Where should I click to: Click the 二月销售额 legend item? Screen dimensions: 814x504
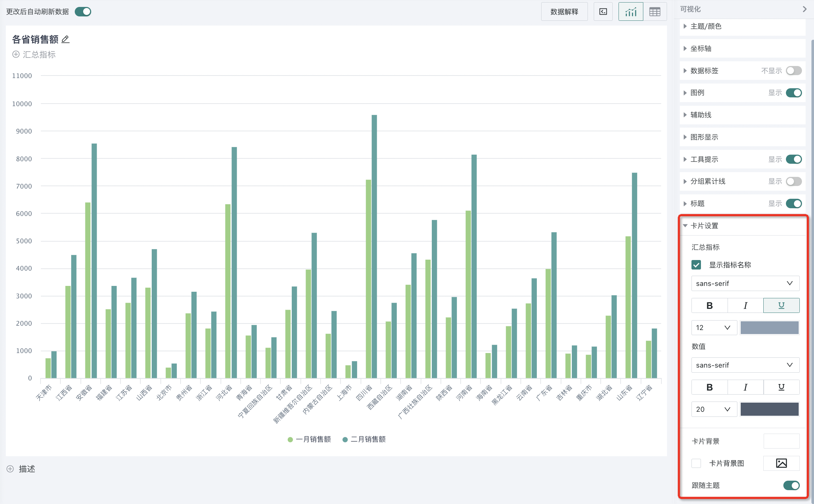(364, 439)
